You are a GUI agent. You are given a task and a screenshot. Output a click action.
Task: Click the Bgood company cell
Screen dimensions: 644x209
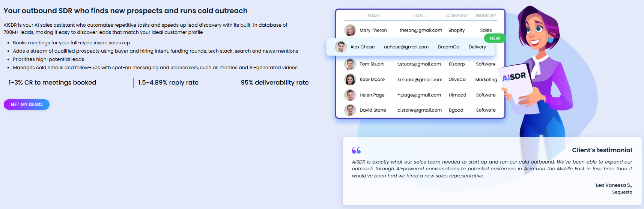tap(456, 110)
